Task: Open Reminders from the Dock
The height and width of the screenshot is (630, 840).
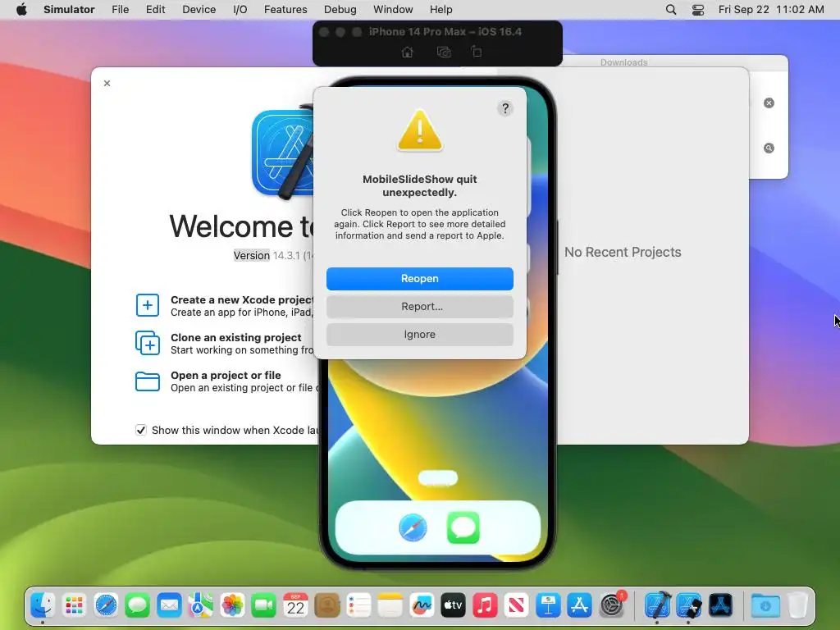Action: tap(358, 605)
